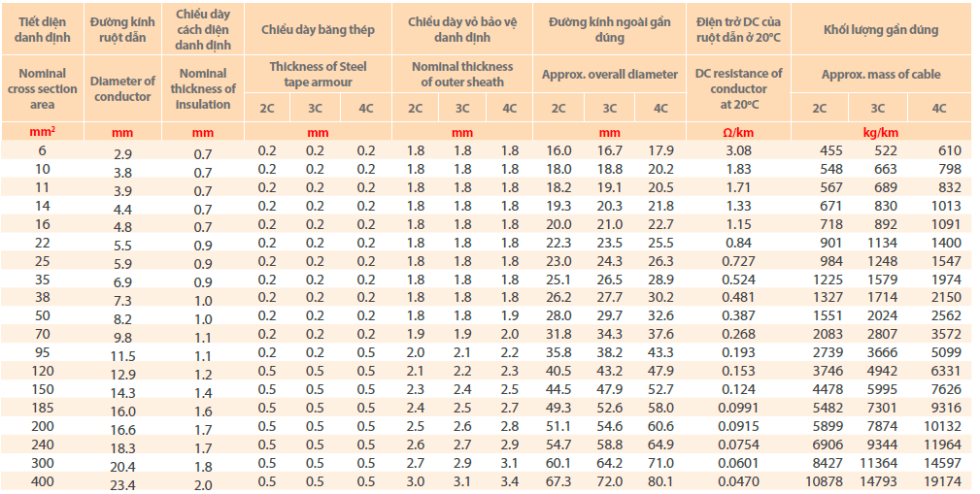Click the 4C sub-header under mass of cable

[x=938, y=108]
